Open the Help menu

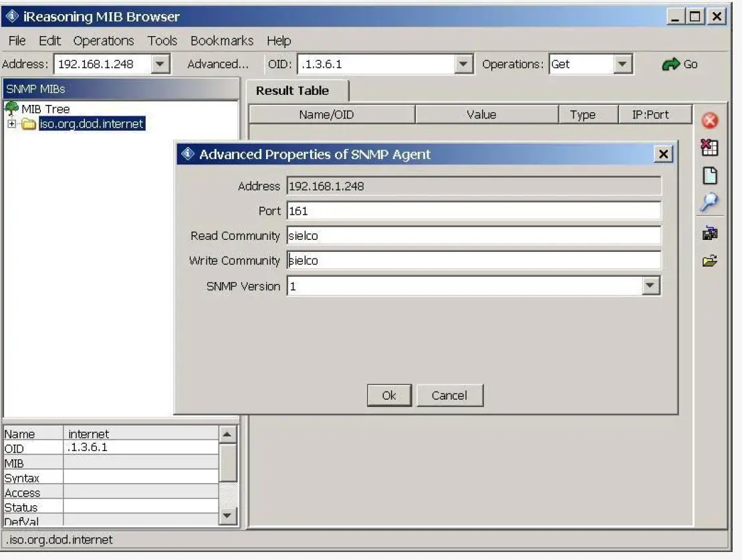click(x=279, y=41)
